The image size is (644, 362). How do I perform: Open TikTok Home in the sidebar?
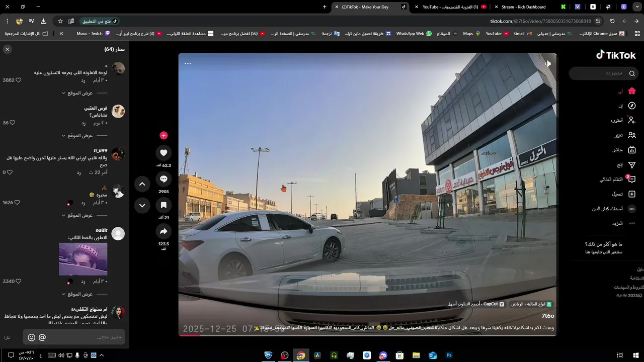[632, 91]
